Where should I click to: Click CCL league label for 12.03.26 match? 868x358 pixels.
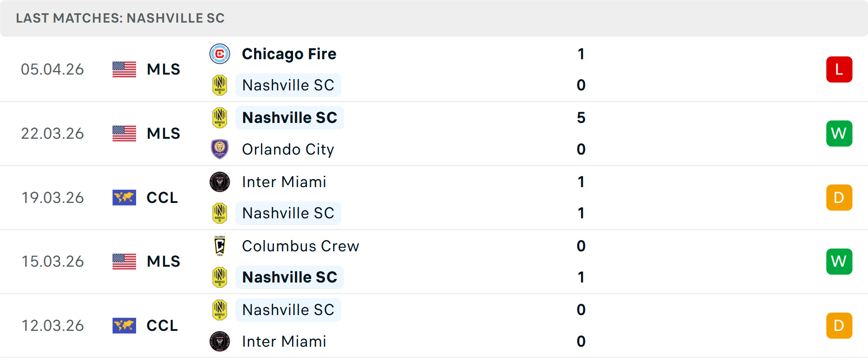(162, 325)
